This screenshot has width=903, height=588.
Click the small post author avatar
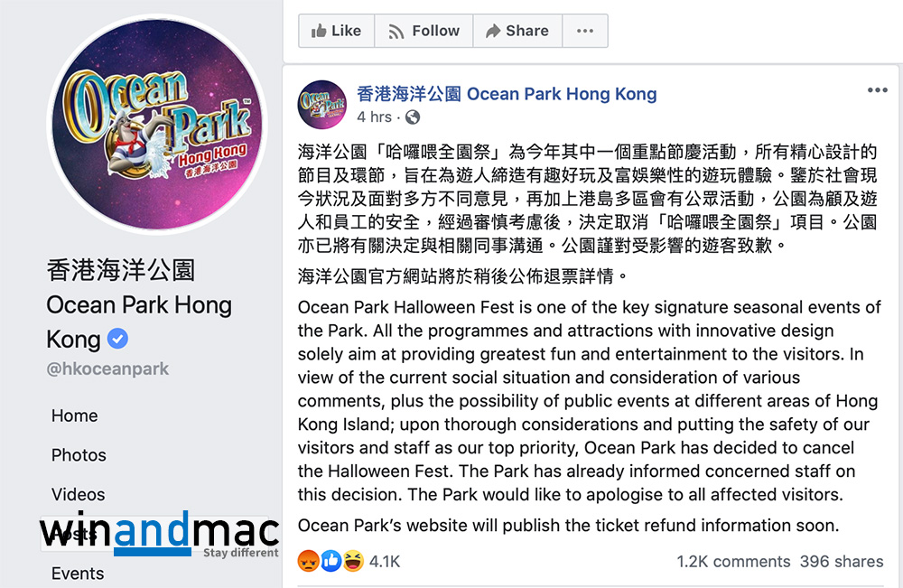click(x=322, y=104)
